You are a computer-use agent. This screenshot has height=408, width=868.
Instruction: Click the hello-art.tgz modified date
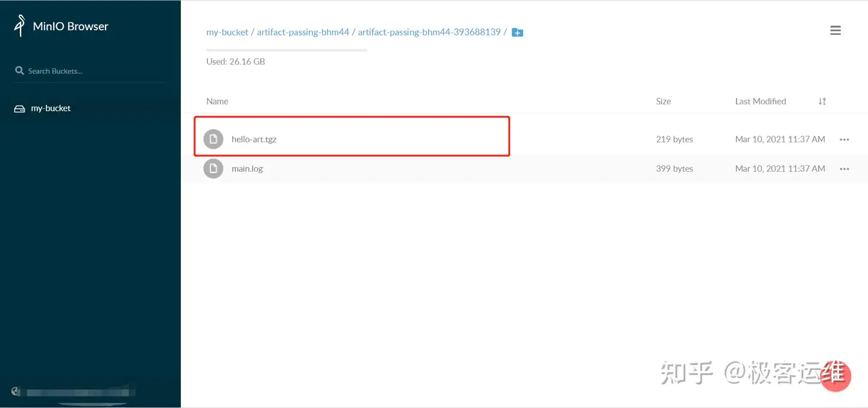[780, 139]
